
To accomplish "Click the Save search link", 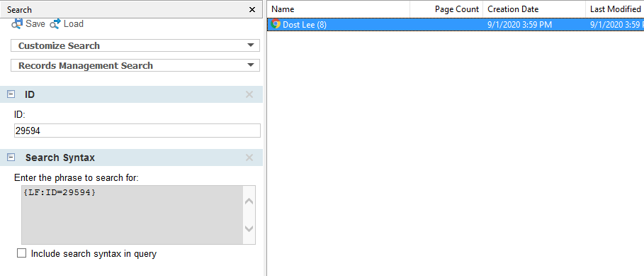I will pos(35,24).
